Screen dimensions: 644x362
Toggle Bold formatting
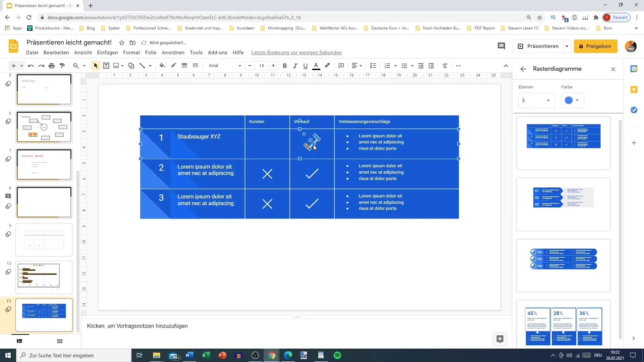click(285, 66)
